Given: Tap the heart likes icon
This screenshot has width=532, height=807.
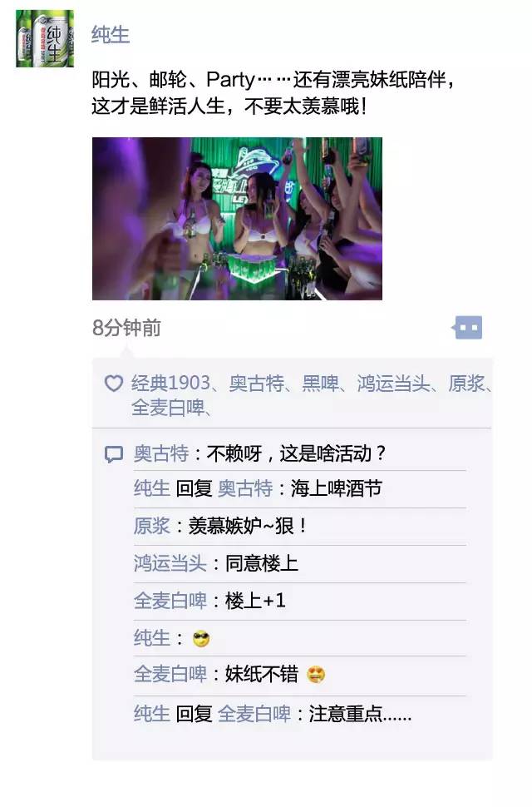Looking at the screenshot, I should coord(114,384).
